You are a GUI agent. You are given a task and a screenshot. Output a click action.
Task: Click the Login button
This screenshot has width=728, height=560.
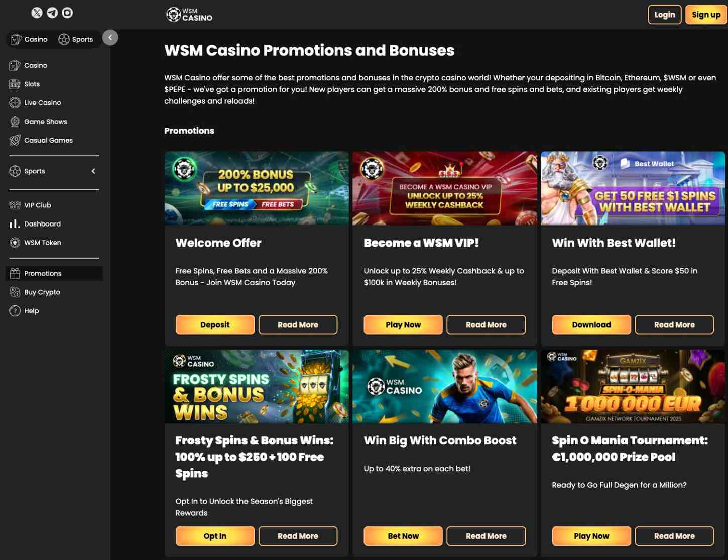(x=665, y=15)
